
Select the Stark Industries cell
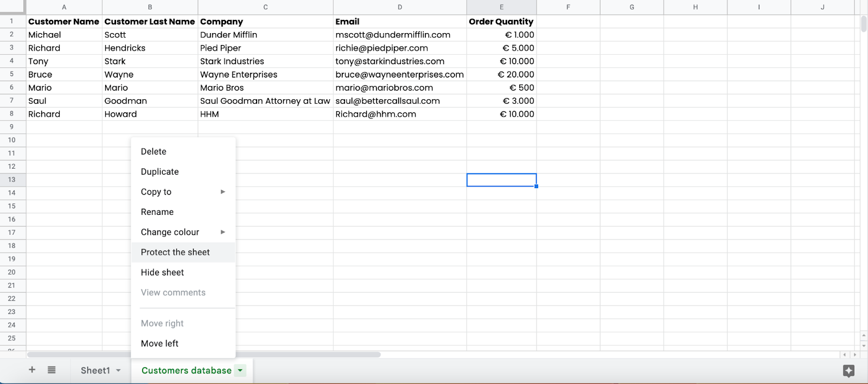(266, 61)
